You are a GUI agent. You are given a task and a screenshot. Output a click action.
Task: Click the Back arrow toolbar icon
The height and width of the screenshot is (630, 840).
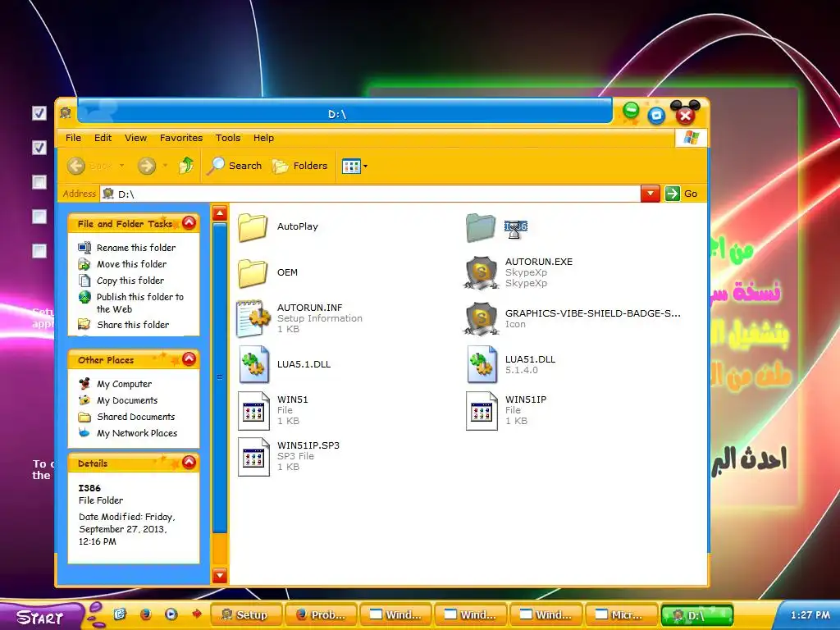coord(76,166)
